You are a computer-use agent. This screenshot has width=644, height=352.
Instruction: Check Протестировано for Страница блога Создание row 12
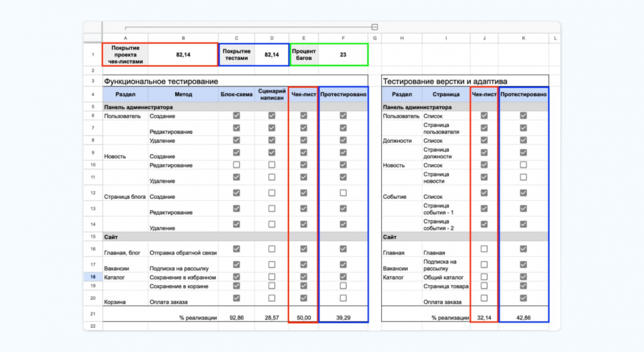coord(343,193)
